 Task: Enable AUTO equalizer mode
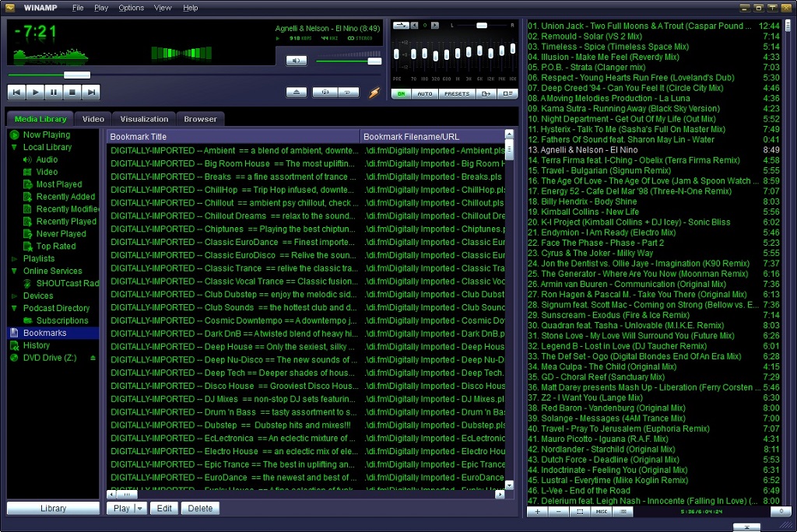coord(426,92)
